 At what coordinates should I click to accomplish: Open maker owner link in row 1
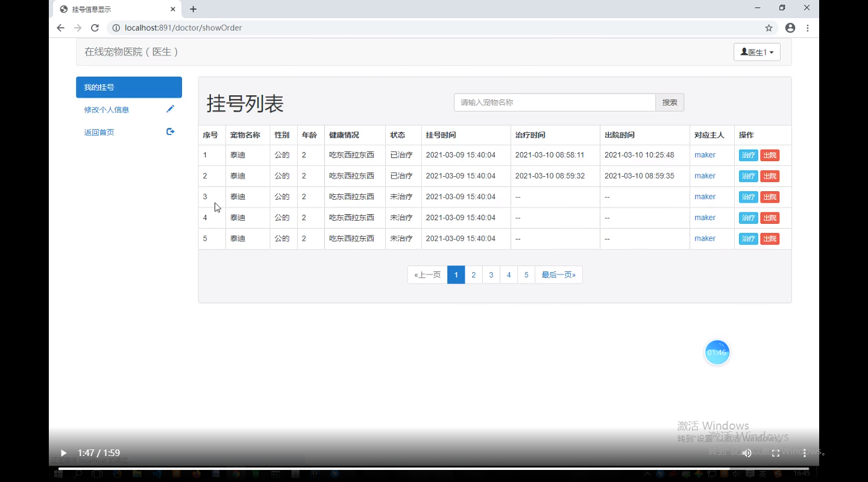click(705, 155)
